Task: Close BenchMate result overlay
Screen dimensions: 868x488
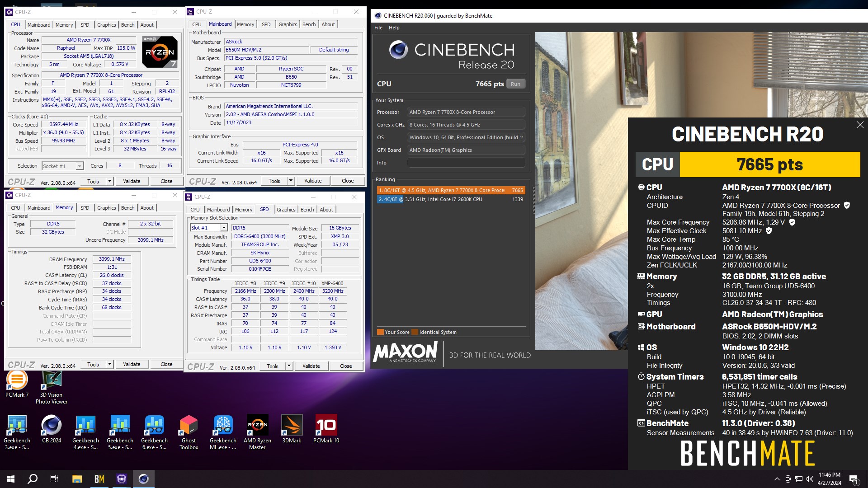Action: click(x=860, y=125)
